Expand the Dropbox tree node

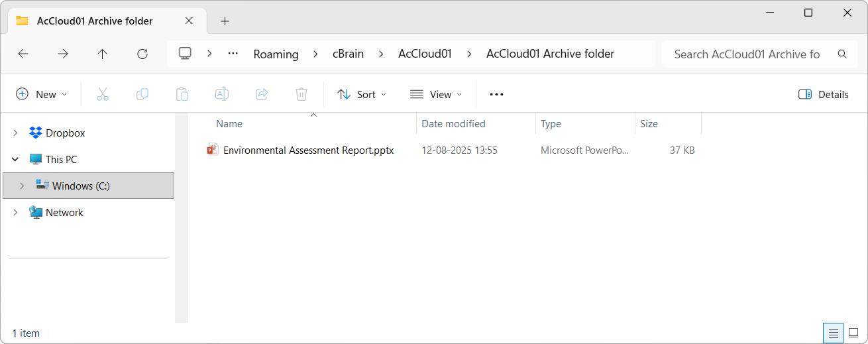tap(15, 133)
